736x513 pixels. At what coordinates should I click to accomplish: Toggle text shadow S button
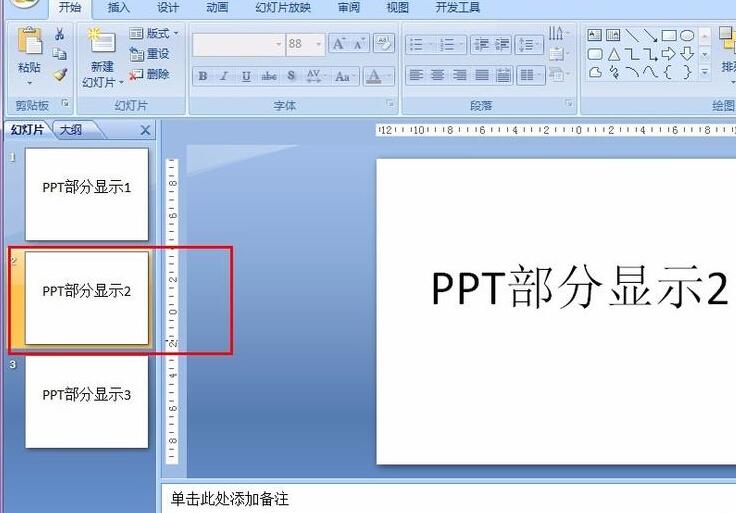(x=291, y=76)
